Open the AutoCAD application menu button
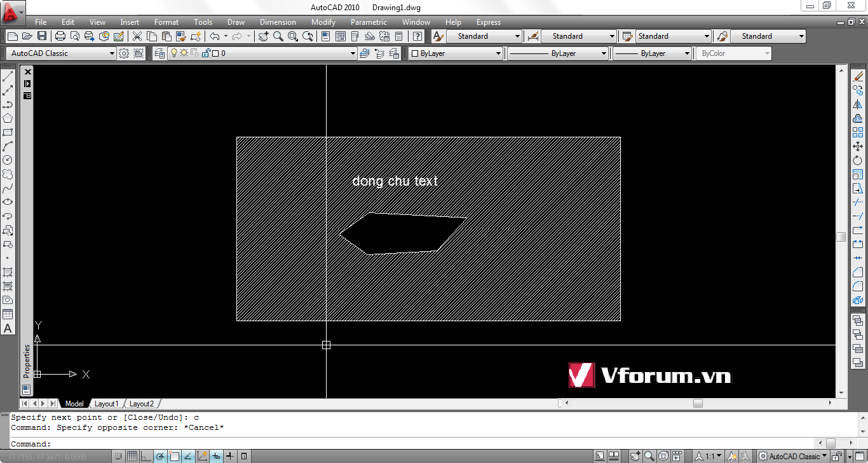This screenshot has width=868, height=463. coord(13,11)
